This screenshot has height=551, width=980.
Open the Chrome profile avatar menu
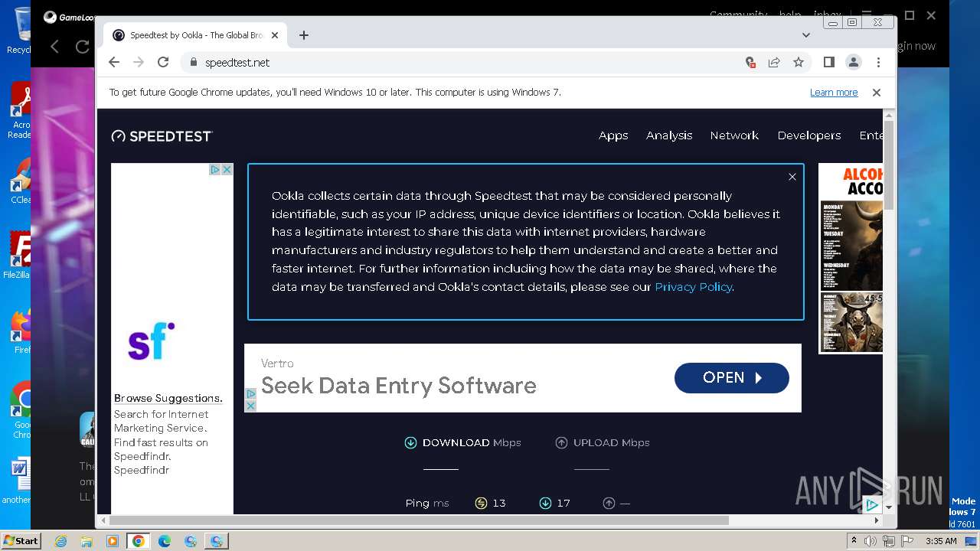tap(854, 62)
